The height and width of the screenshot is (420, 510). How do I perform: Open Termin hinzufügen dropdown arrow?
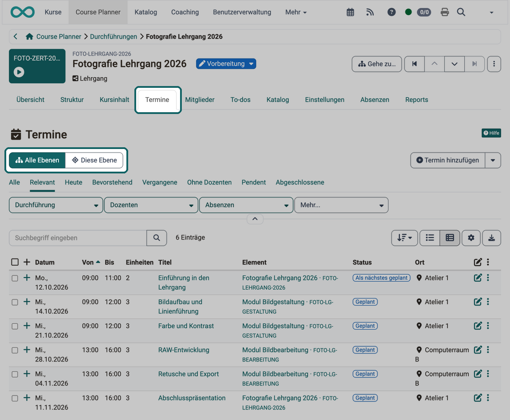tap(493, 160)
